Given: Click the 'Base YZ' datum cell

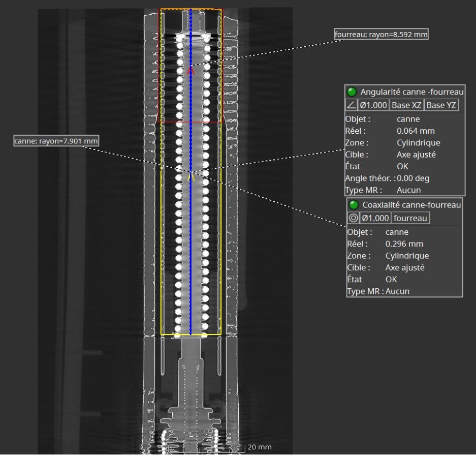Looking at the screenshot, I should tap(441, 105).
